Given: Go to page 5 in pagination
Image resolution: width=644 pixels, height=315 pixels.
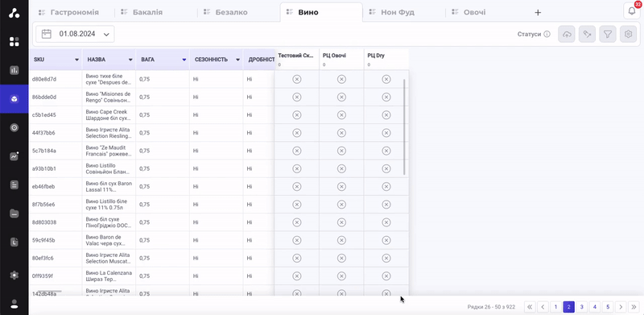Looking at the screenshot, I should [608, 307].
